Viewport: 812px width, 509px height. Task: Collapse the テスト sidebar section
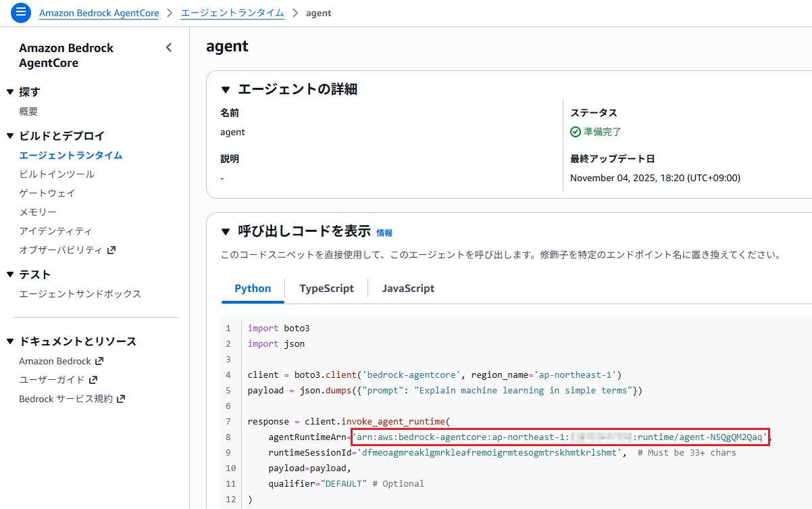pyautogui.click(x=10, y=274)
